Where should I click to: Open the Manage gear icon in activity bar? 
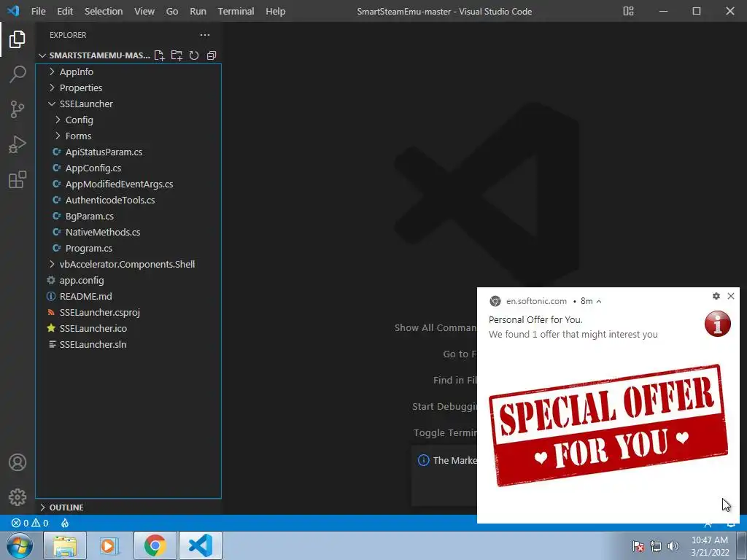pyautogui.click(x=18, y=497)
